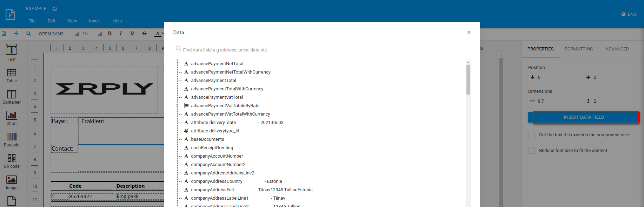Click the blank page tool below Image
The height and width of the screenshot is (207, 644).
(12, 201)
